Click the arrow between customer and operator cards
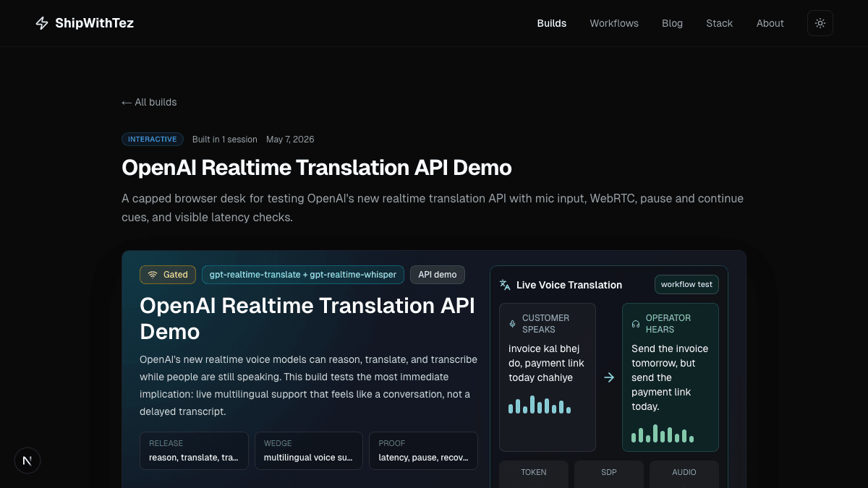This screenshot has width=868, height=488. [x=609, y=377]
